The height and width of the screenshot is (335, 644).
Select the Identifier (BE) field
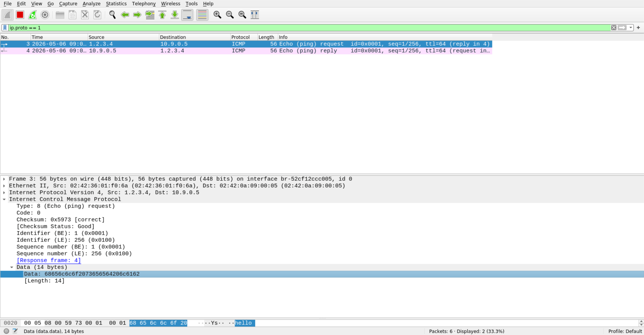(x=62, y=233)
